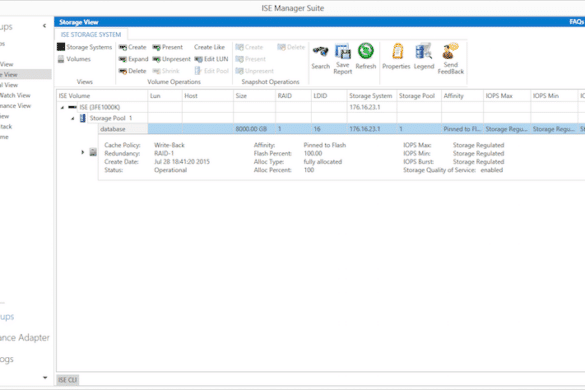Collapse the Storage Pool 1 node
This screenshot has height=390, width=585.
pos(73,118)
